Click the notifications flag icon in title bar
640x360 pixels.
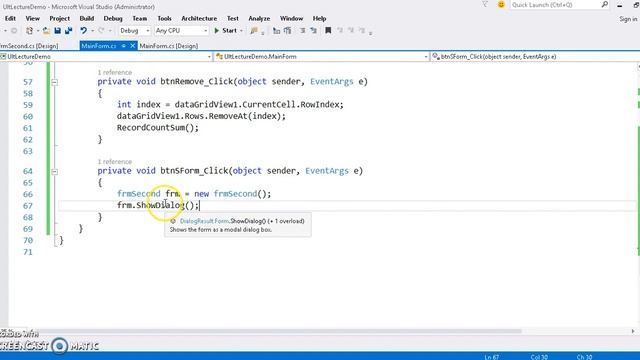coord(484,4)
